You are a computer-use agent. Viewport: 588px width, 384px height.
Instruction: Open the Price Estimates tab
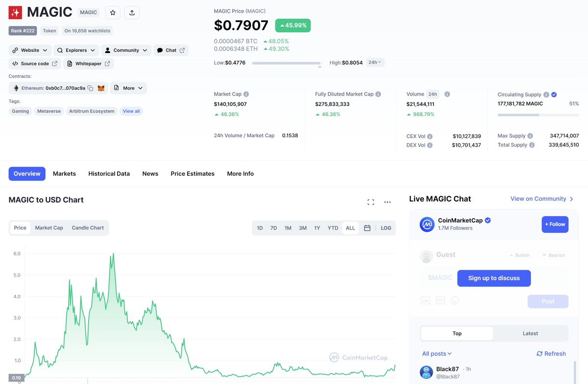click(193, 174)
